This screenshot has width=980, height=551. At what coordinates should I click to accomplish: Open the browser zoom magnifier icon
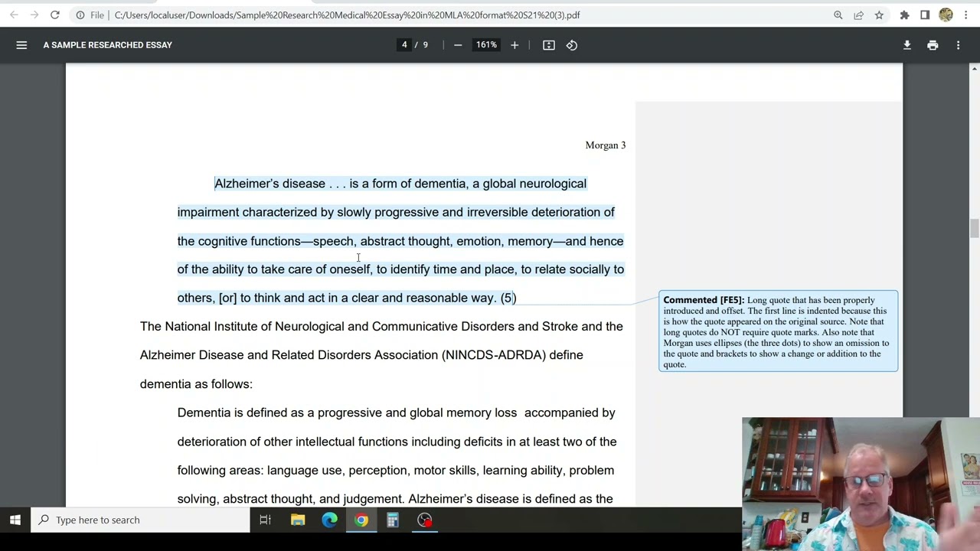[838, 15]
